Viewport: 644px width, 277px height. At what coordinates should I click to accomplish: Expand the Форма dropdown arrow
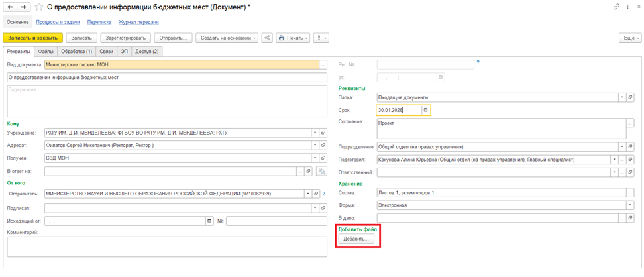click(x=629, y=205)
